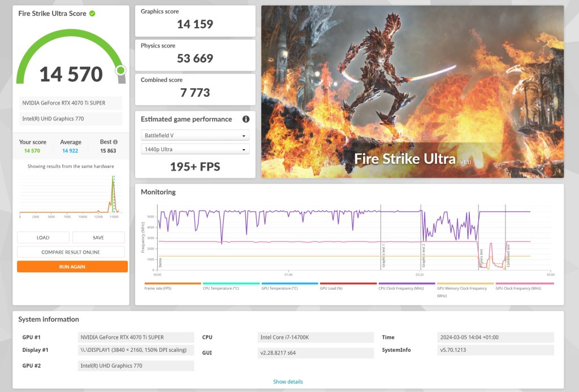Click the orange RUN AGAIN button
Screen dimensions: 579x392
click(72, 267)
